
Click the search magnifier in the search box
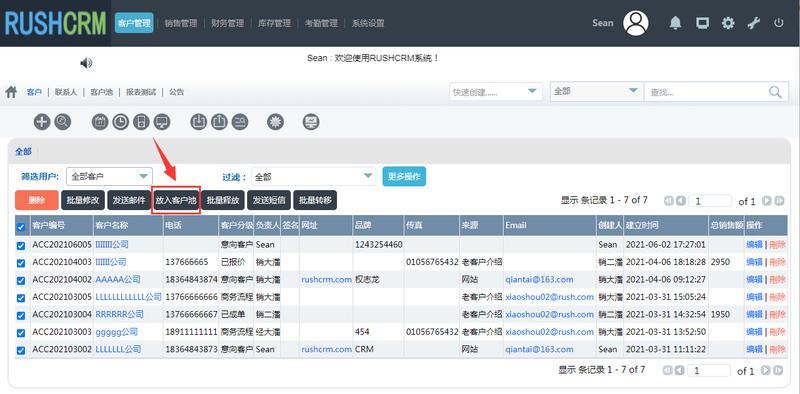click(775, 92)
